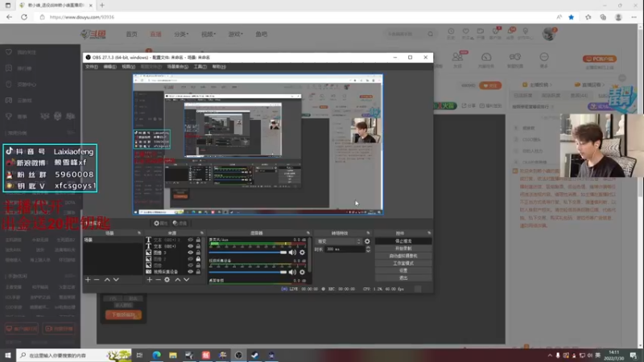Move the selected source down
This screenshot has width=644, height=362.
pyautogui.click(x=187, y=279)
